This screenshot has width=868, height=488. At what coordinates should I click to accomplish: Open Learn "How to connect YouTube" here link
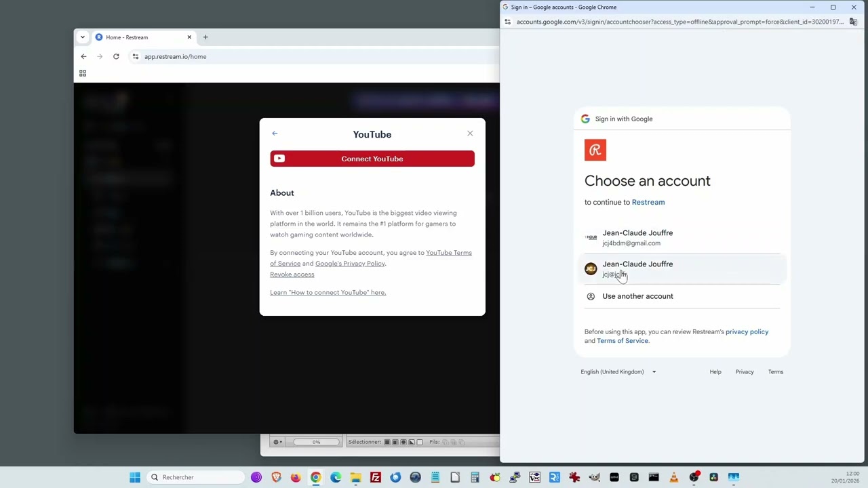coord(328,293)
